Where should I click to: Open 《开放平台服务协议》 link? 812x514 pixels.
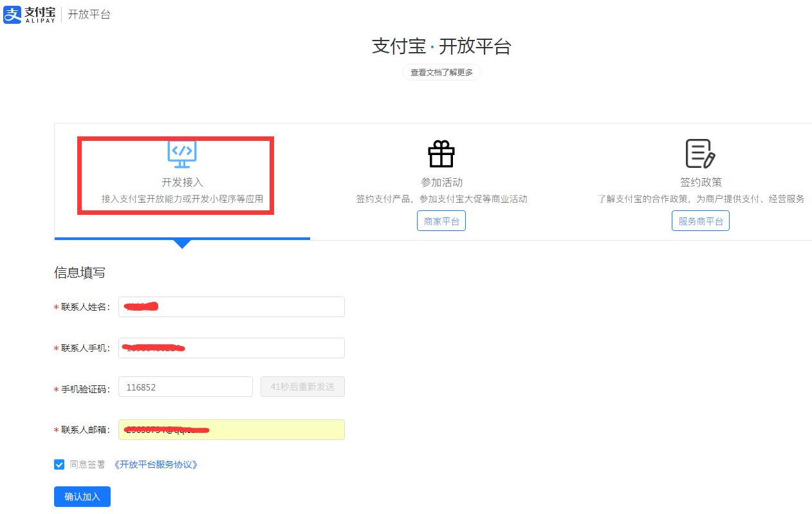[x=155, y=464]
